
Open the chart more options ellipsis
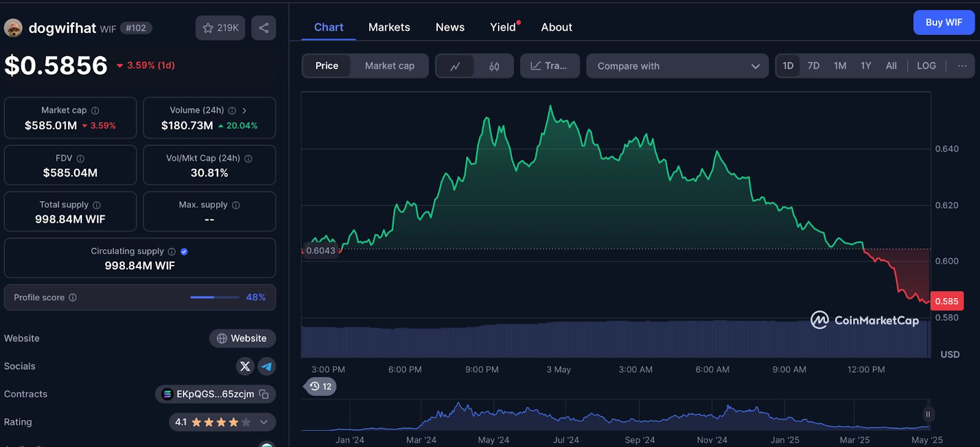962,66
